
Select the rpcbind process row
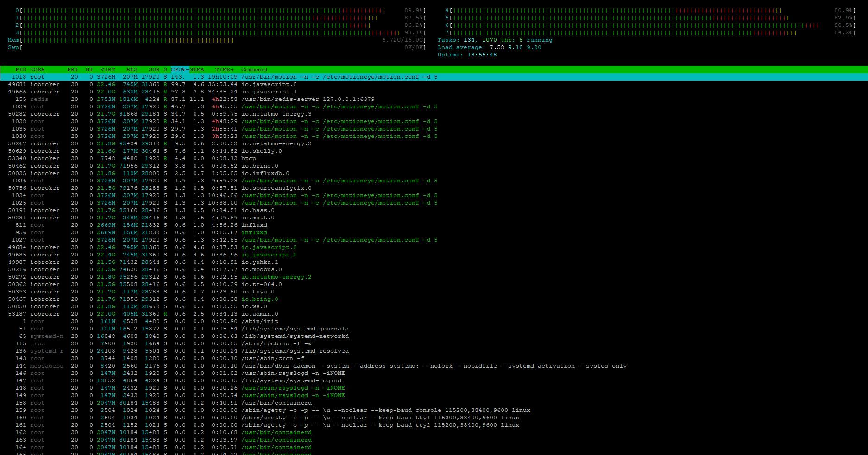[x=434, y=343]
